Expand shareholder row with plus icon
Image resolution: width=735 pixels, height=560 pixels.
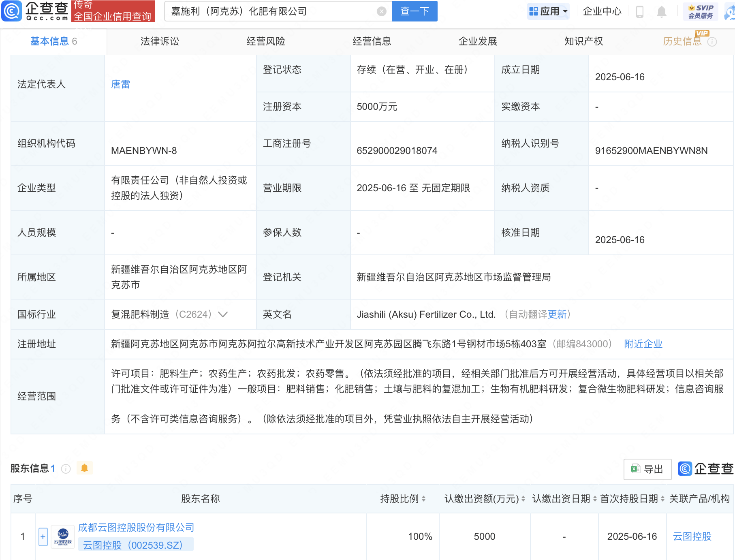click(x=43, y=537)
